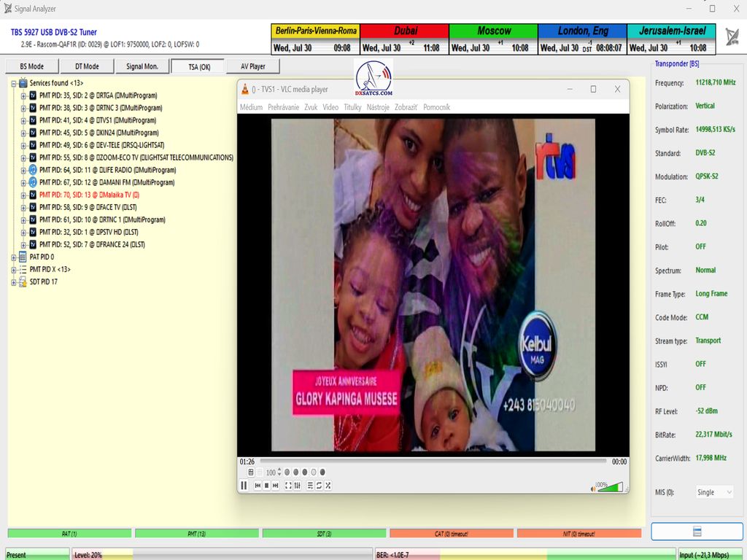This screenshot has height=560, width=747.
Task: Select the BS Mode button
Action: 31,66
